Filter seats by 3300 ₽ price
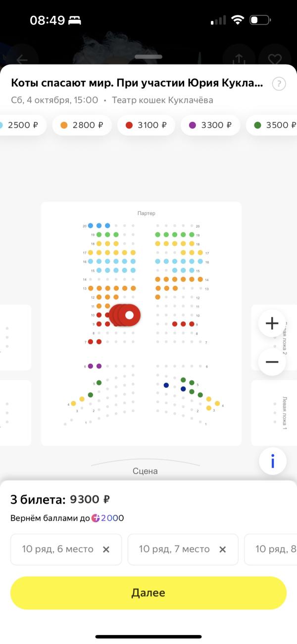The width and height of the screenshot is (297, 644). pos(210,125)
